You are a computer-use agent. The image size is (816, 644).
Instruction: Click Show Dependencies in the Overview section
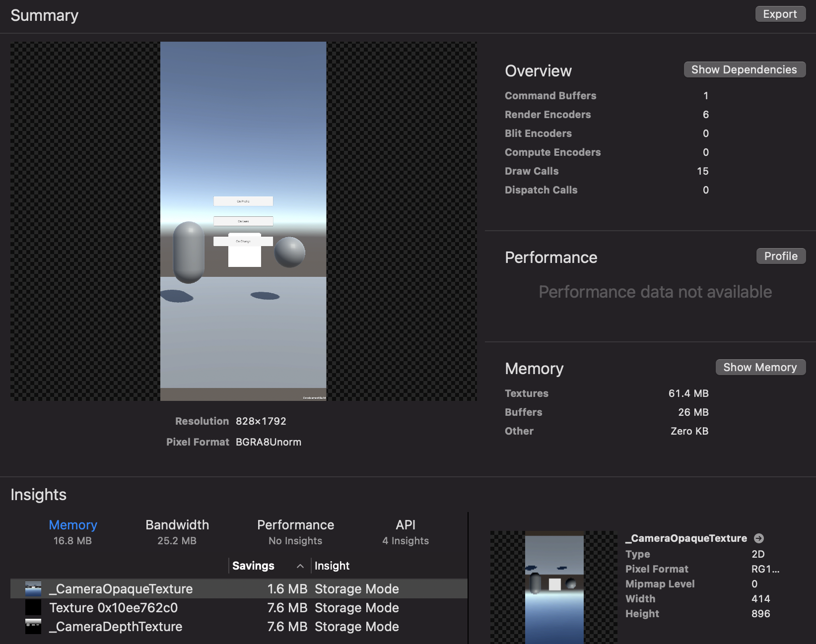[744, 69]
